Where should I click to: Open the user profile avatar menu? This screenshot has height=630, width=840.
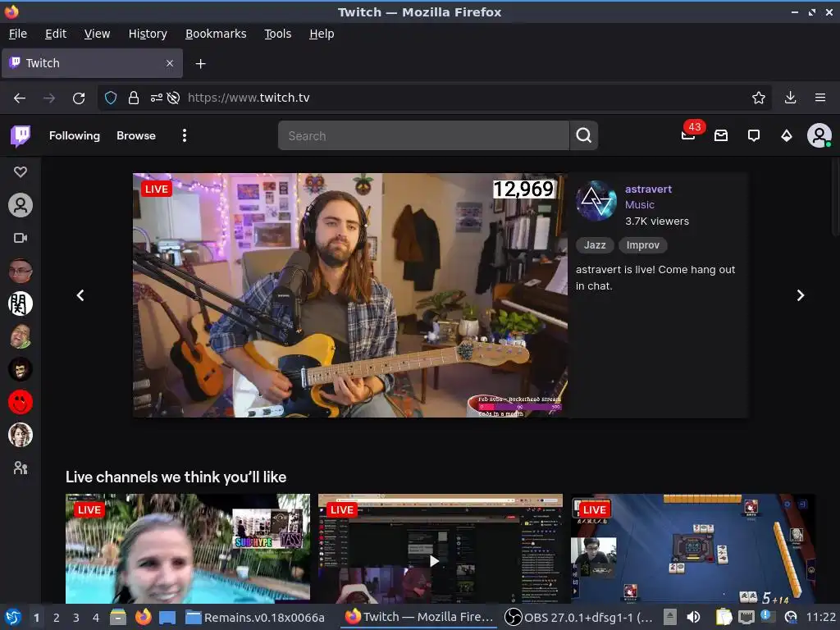[x=819, y=135]
